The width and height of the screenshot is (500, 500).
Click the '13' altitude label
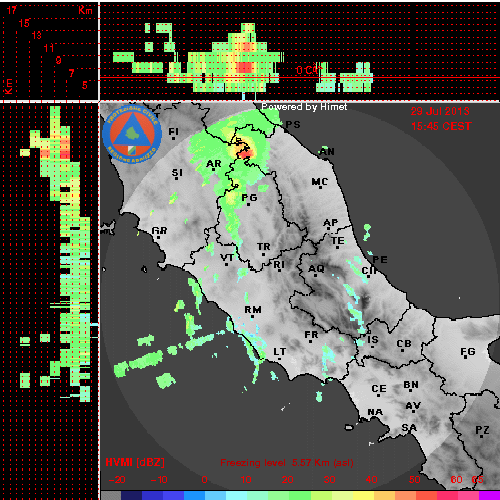37,35
